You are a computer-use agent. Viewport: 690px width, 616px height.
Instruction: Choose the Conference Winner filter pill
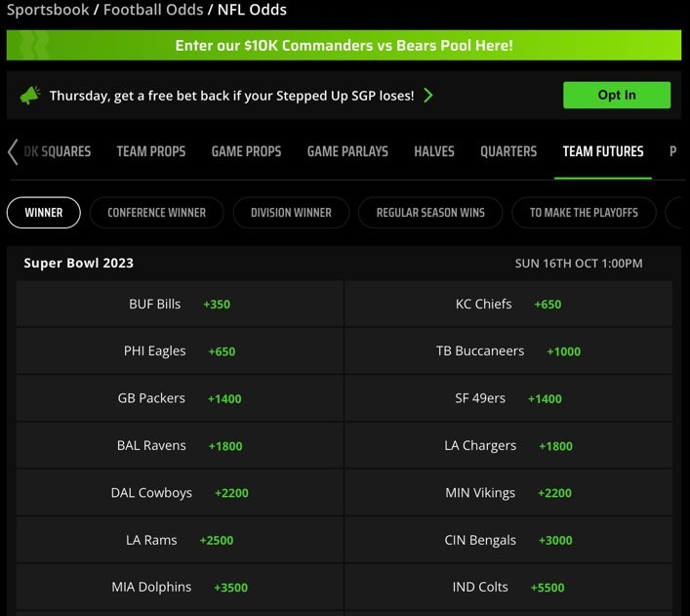[x=157, y=213]
